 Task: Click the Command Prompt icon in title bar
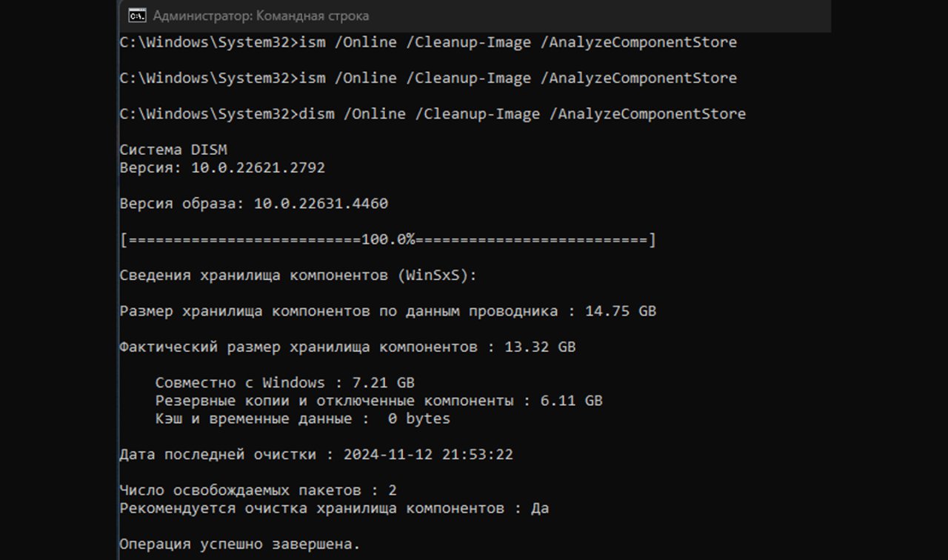136,16
